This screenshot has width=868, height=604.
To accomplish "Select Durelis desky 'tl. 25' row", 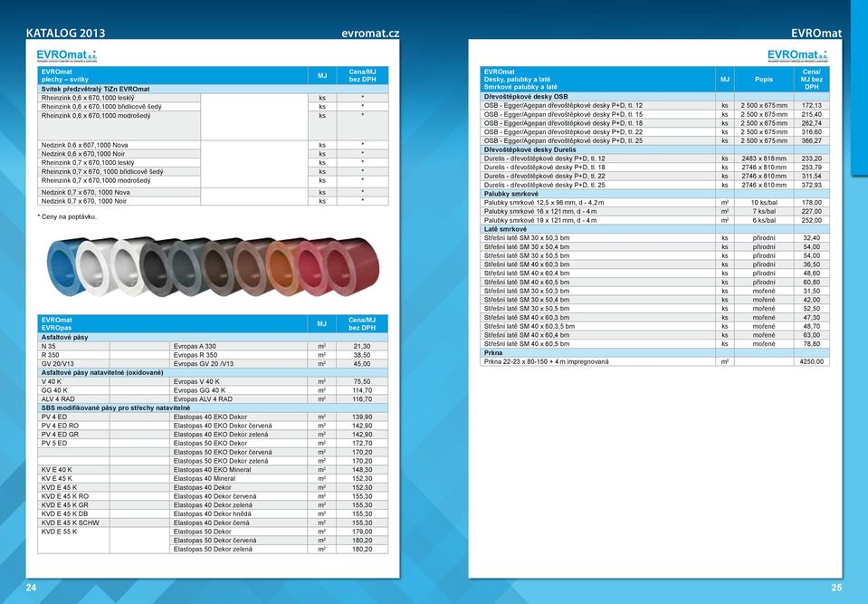I will pos(655,185).
